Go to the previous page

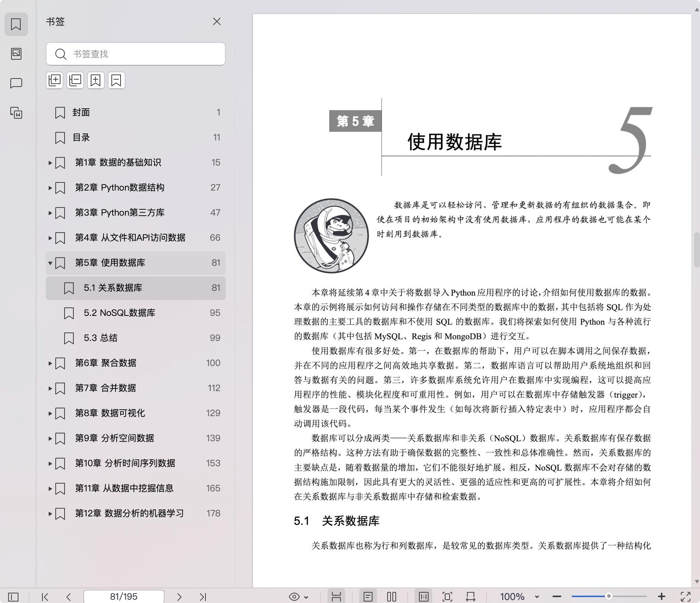pyautogui.click(x=69, y=597)
